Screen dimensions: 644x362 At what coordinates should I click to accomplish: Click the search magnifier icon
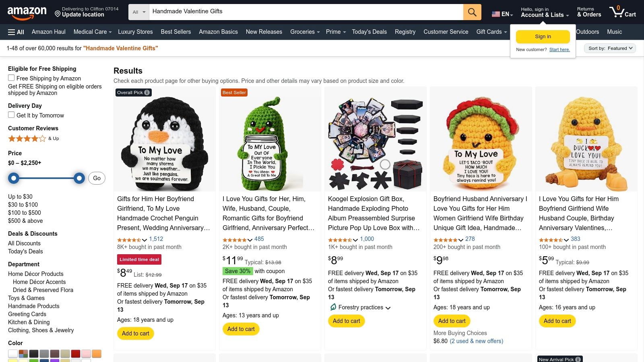click(472, 12)
